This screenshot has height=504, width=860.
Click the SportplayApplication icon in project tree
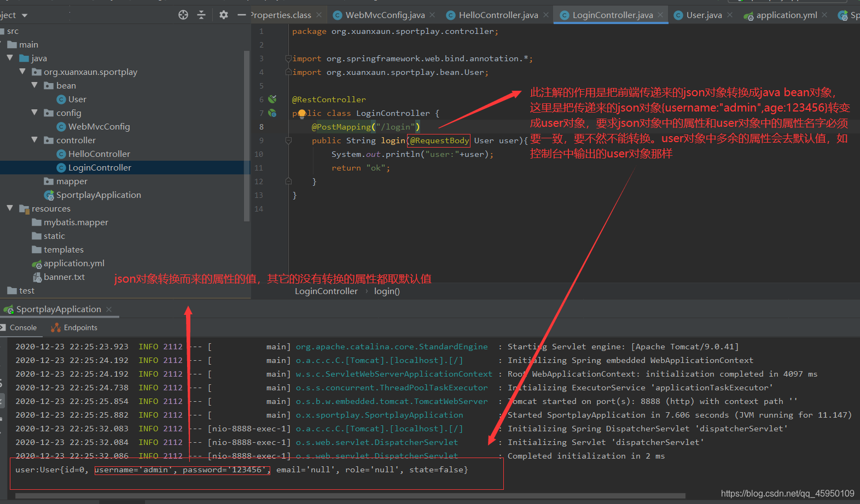click(49, 195)
